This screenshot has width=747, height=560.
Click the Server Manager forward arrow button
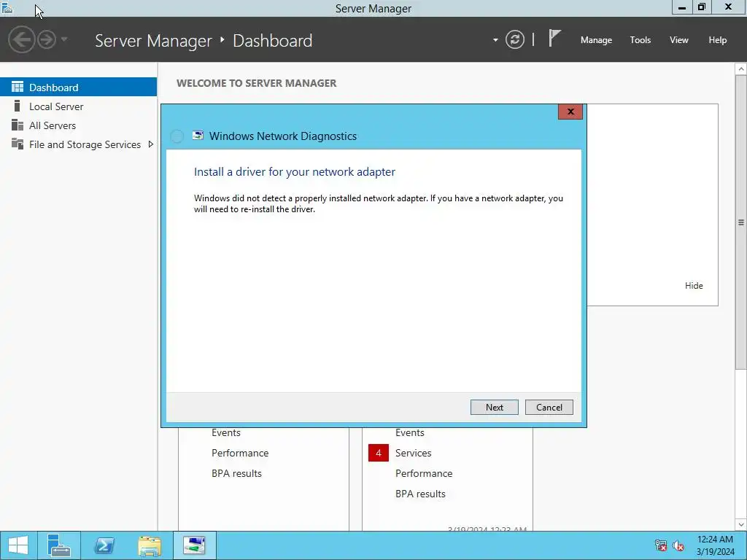[47, 39]
